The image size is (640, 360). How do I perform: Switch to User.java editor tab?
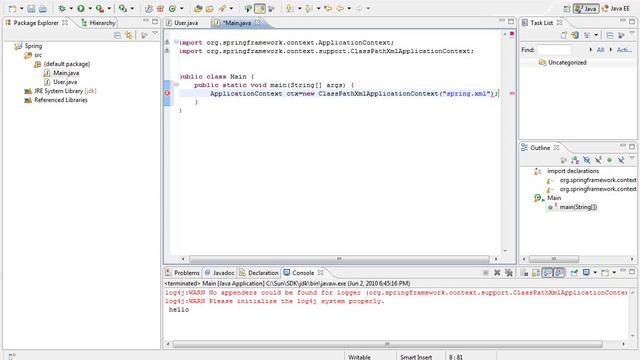182,23
